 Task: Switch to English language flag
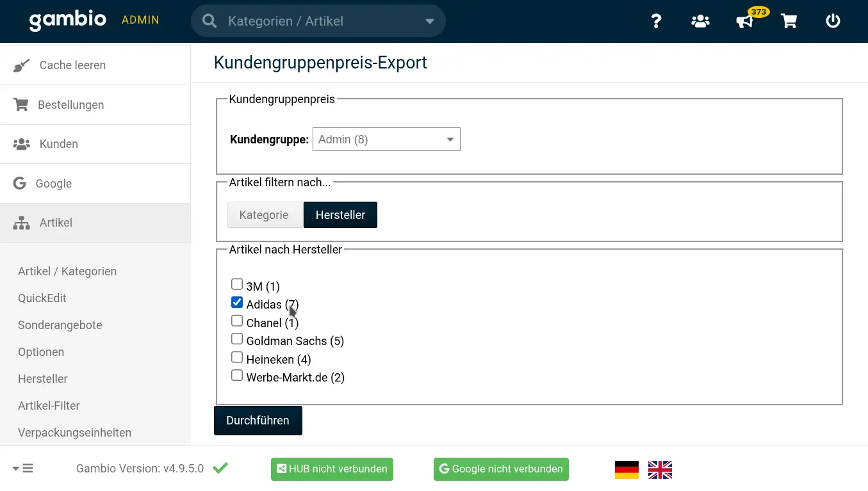coord(660,469)
